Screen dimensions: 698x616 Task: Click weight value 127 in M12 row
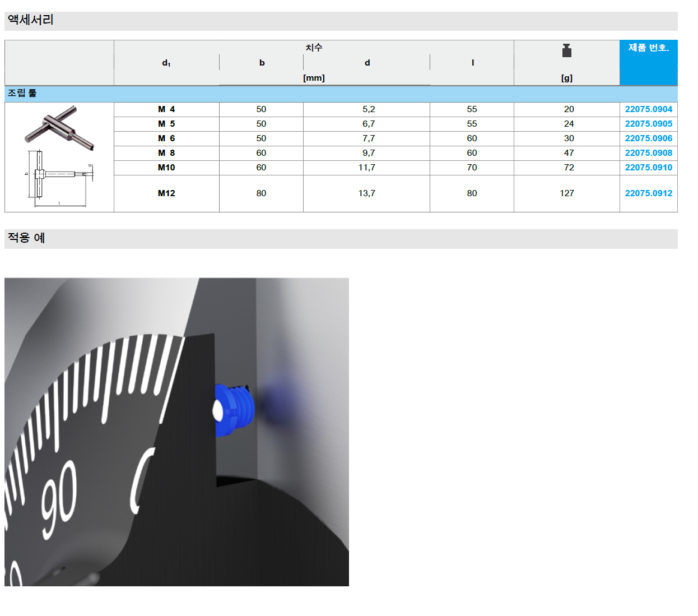click(567, 193)
